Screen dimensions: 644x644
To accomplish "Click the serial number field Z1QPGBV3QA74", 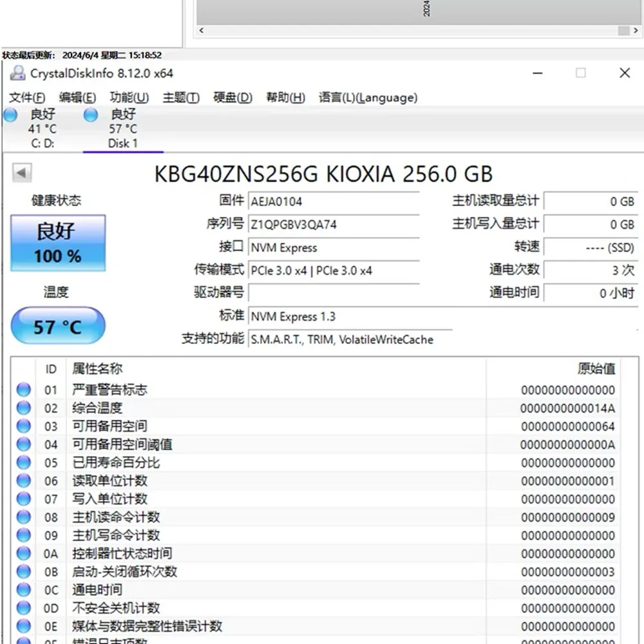I will pyautogui.click(x=334, y=225).
